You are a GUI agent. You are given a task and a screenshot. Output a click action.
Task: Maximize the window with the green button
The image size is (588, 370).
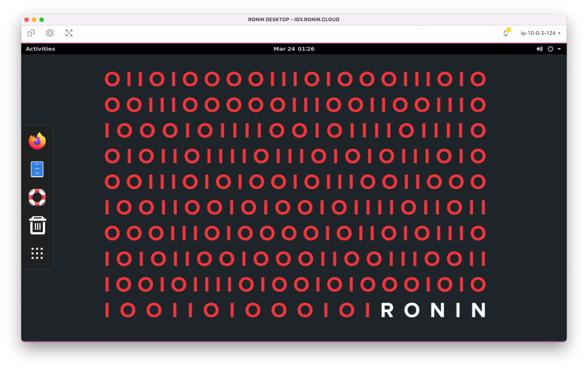pos(42,20)
